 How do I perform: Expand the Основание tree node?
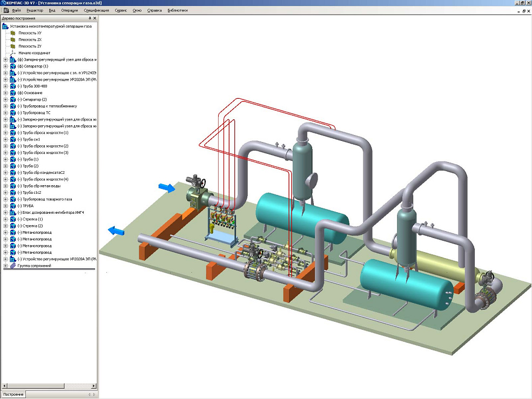point(5,93)
